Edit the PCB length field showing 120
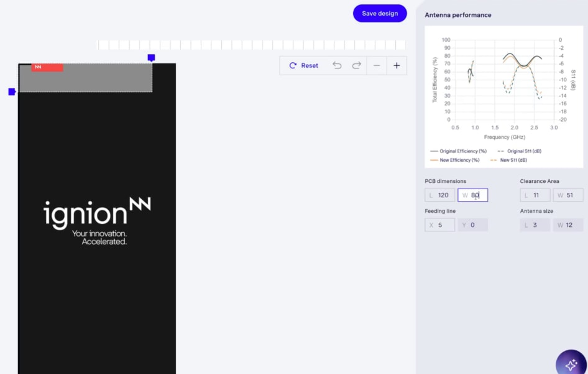The height and width of the screenshot is (374, 588). coord(439,195)
